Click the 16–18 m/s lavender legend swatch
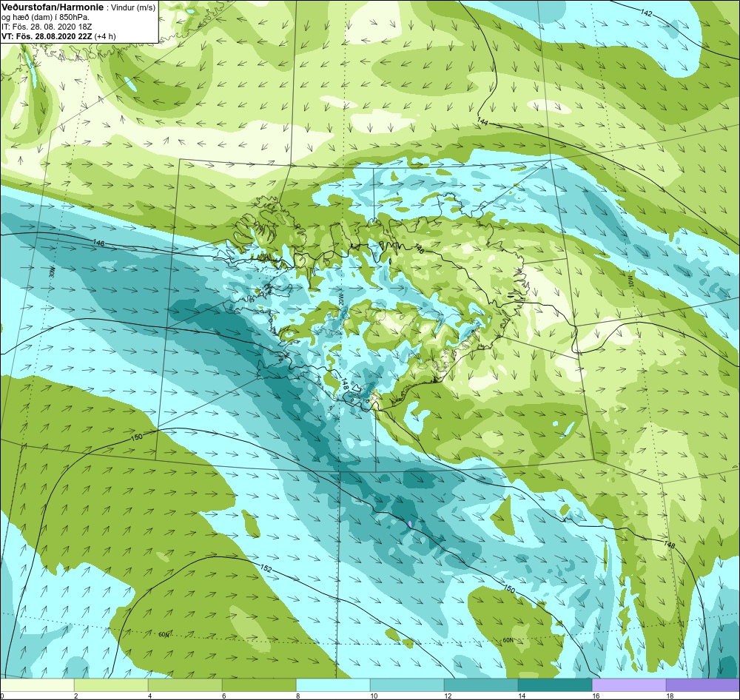The height and width of the screenshot is (700, 740). pos(629,685)
